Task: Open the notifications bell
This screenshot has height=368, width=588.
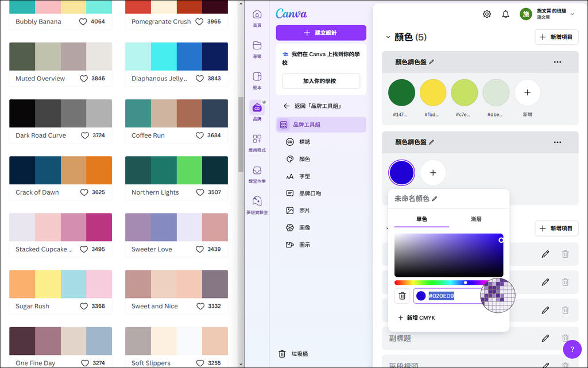Action: (x=505, y=14)
